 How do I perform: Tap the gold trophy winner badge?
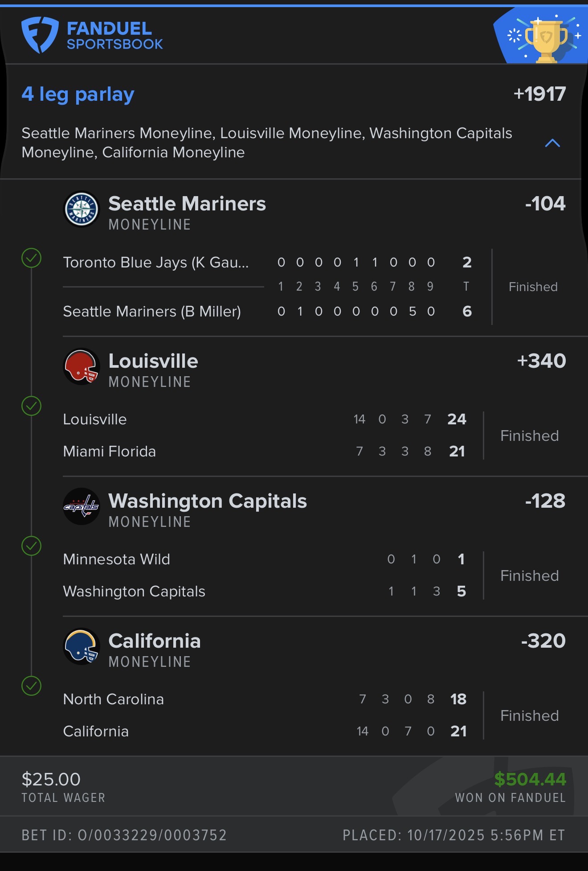546,40
